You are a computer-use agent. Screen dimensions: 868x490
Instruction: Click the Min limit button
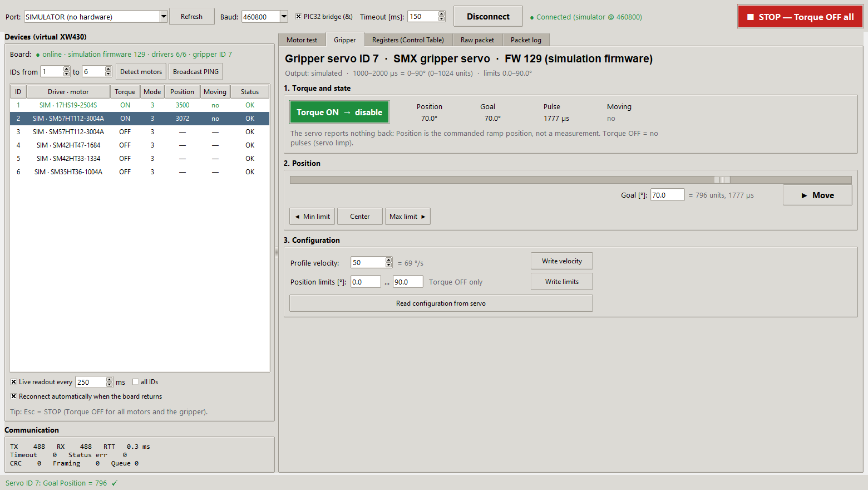point(312,217)
